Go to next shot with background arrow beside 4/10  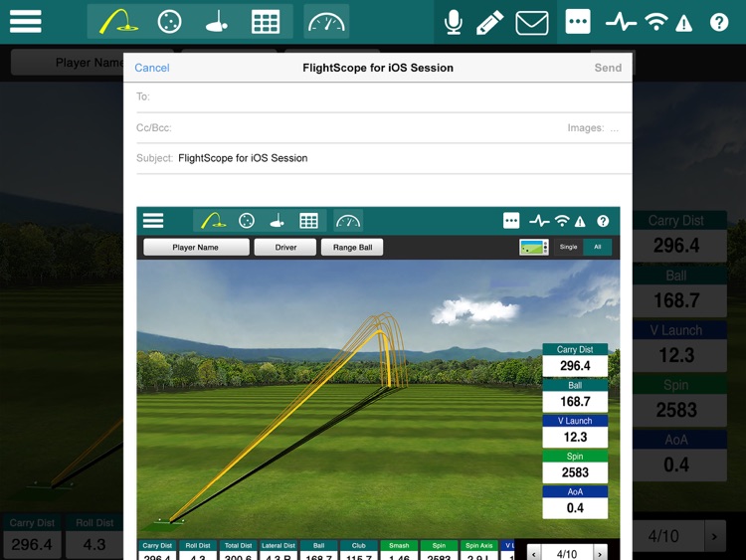point(714,536)
